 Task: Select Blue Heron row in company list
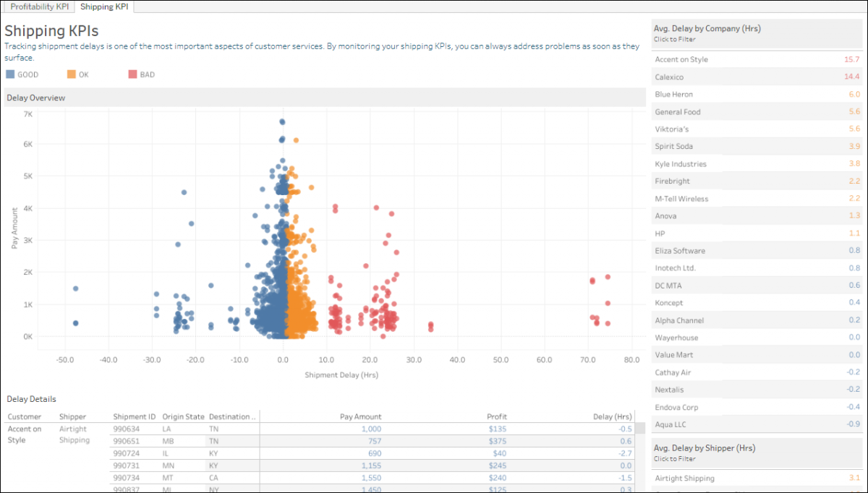click(757, 94)
